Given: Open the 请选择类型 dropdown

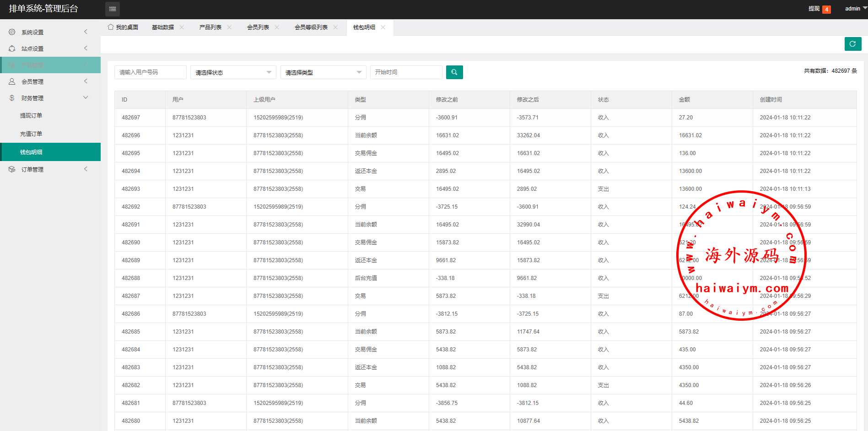Looking at the screenshot, I should [323, 72].
